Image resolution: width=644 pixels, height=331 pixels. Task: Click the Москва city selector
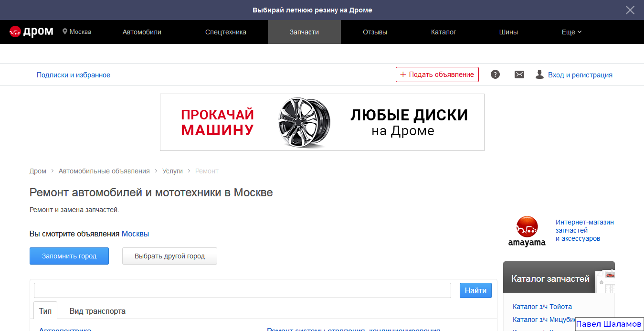click(77, 32)
